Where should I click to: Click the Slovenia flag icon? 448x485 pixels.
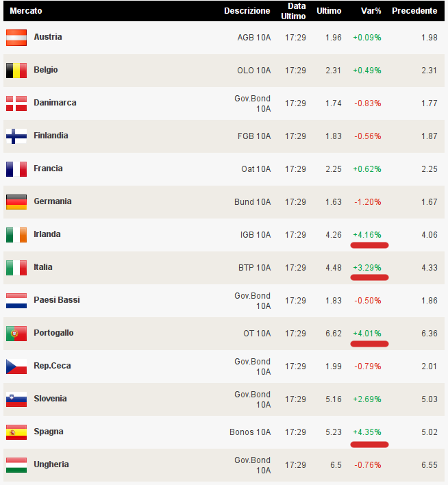point(16,399)
